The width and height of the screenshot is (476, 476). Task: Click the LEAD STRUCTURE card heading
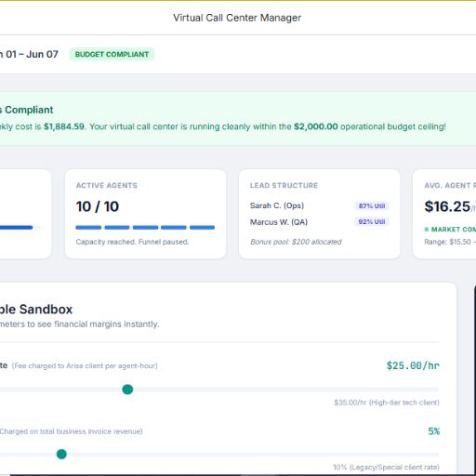point(284,185)
